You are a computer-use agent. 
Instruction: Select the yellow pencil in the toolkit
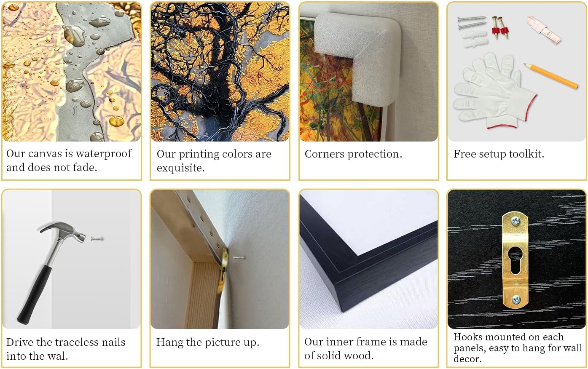[x=551, y=76]
